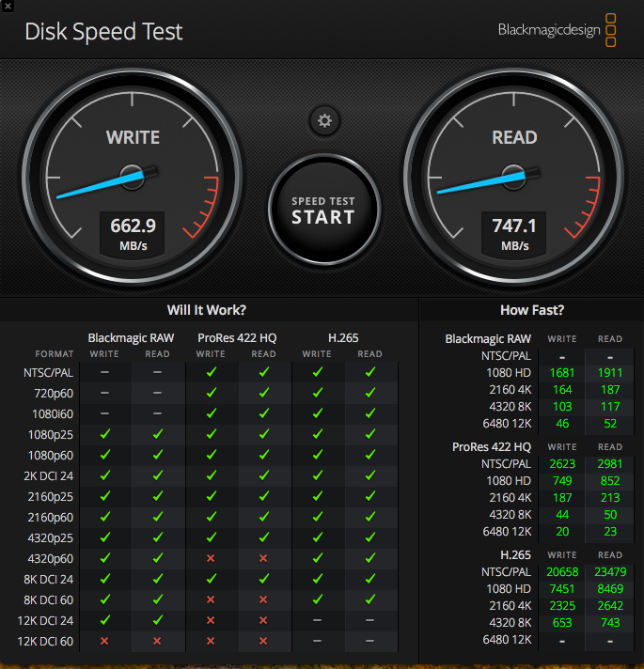This screenshot has height=669, width=644.
Task: Click the H.265 4320 8K read value 743
Action: tap(610, 623)
